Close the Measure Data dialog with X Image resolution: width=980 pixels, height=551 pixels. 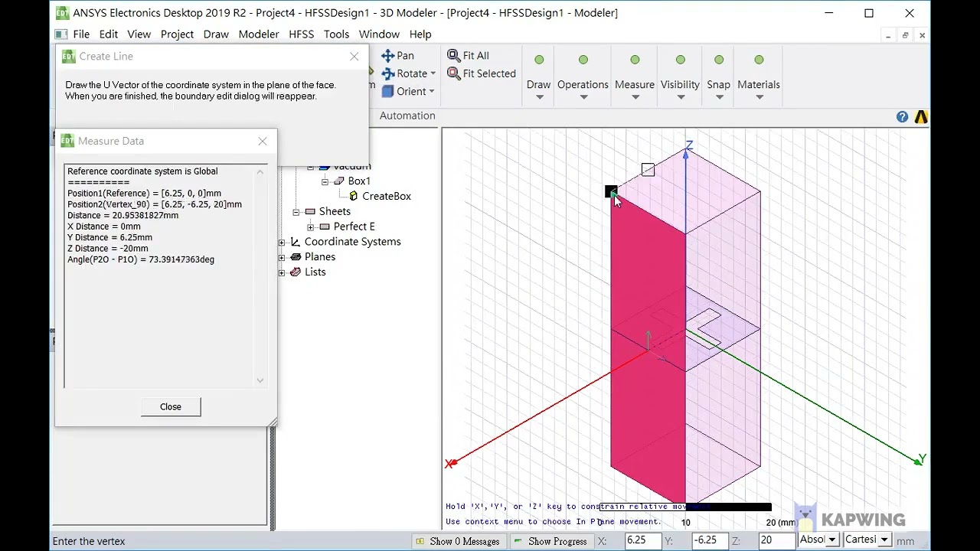click(x=263, y=141)
